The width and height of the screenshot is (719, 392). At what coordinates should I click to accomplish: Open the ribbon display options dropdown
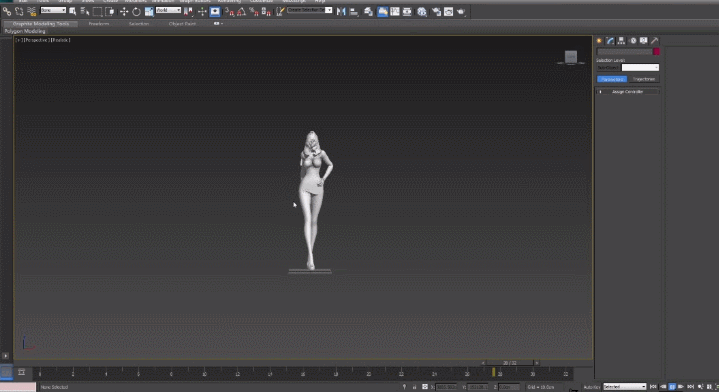tap(218, 23)
